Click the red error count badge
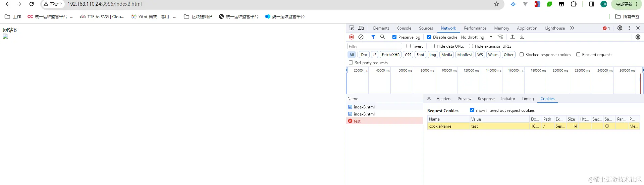 pos(606,28)
